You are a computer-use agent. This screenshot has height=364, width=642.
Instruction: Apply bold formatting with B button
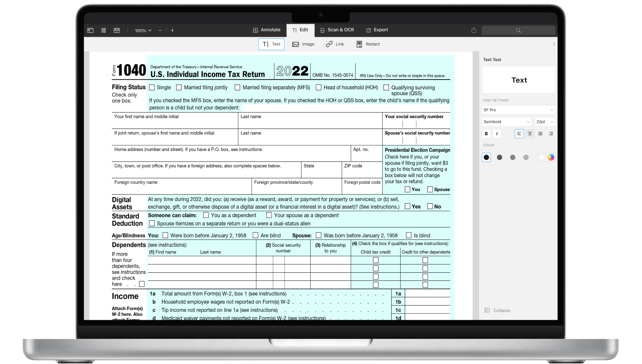click(486, 133)
